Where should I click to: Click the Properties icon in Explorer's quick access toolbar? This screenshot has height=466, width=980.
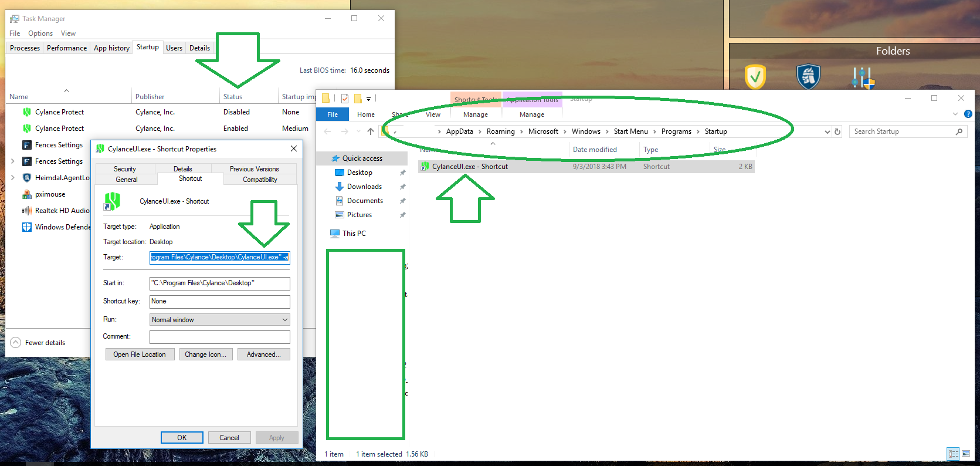click(x=345, y=99)
